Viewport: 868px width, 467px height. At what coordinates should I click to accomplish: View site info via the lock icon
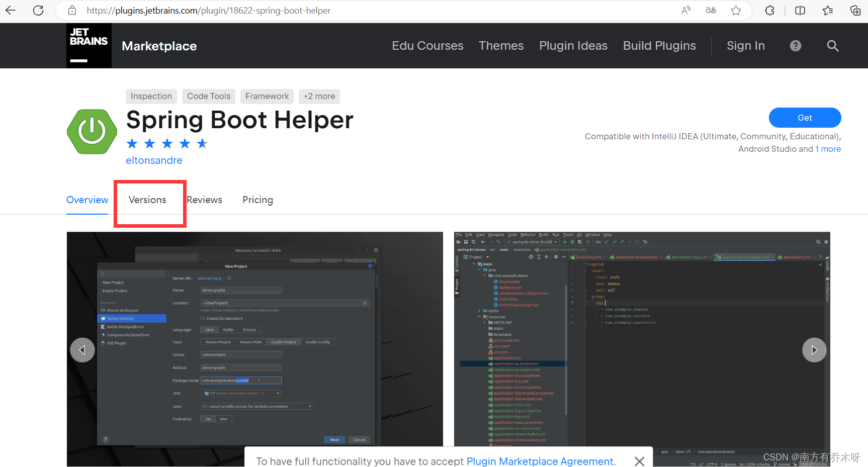point(72,10)
